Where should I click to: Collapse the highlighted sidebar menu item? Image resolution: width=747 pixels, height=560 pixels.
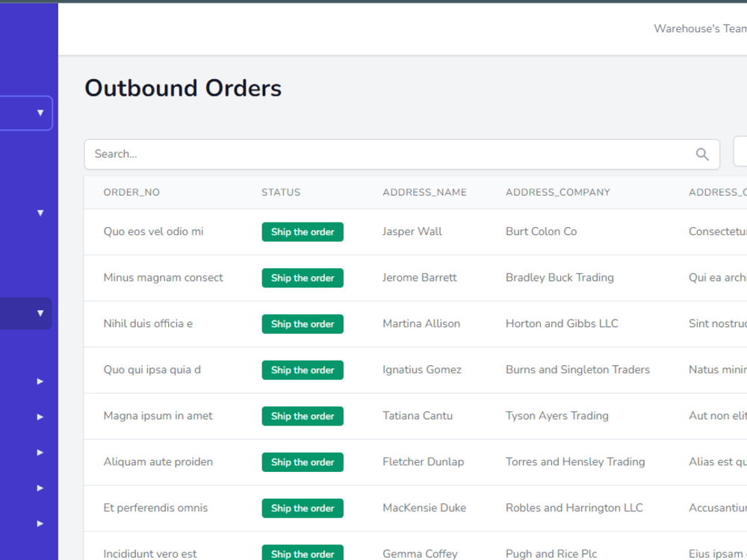pyautogui.click(x=40, y=313)
